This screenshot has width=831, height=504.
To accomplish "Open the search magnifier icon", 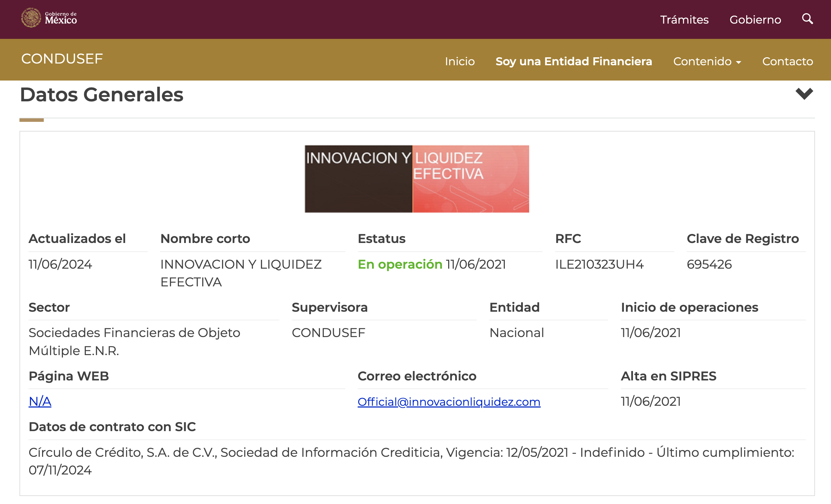I will point(807,19).
